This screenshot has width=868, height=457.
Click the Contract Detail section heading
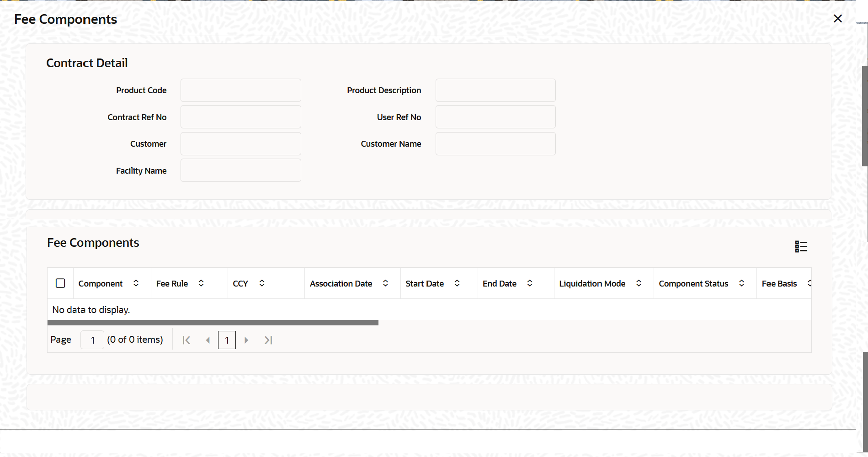click(87, 63)
